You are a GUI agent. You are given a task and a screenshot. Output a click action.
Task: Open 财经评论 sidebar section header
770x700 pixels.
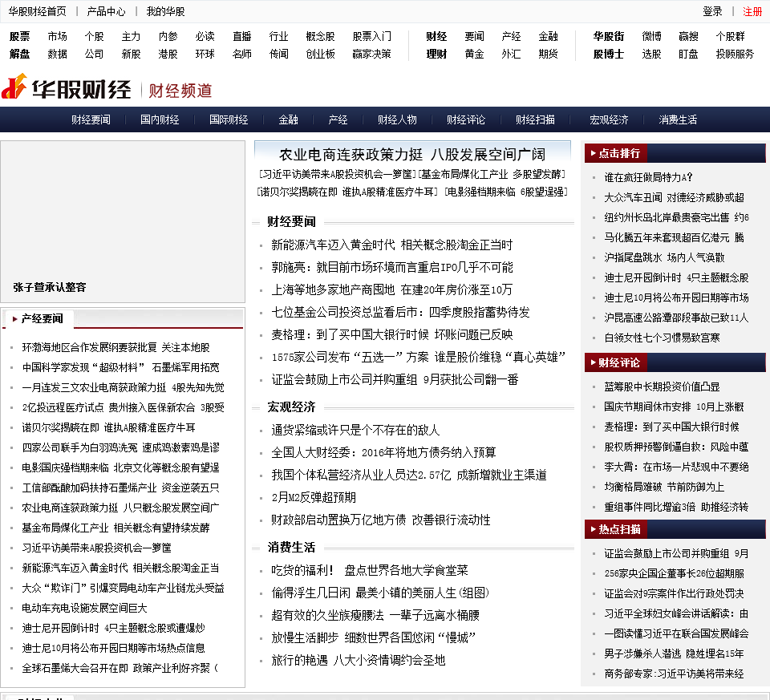pyautogui.click(x=619, y=362)
